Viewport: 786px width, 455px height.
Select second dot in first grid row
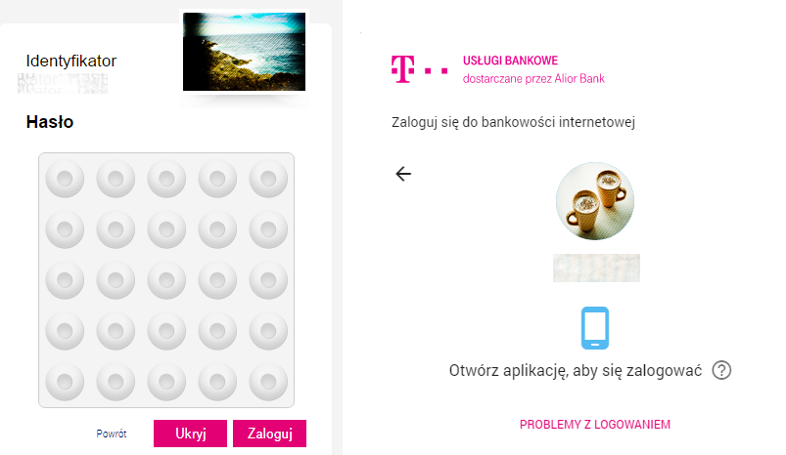tap(116, 178)
